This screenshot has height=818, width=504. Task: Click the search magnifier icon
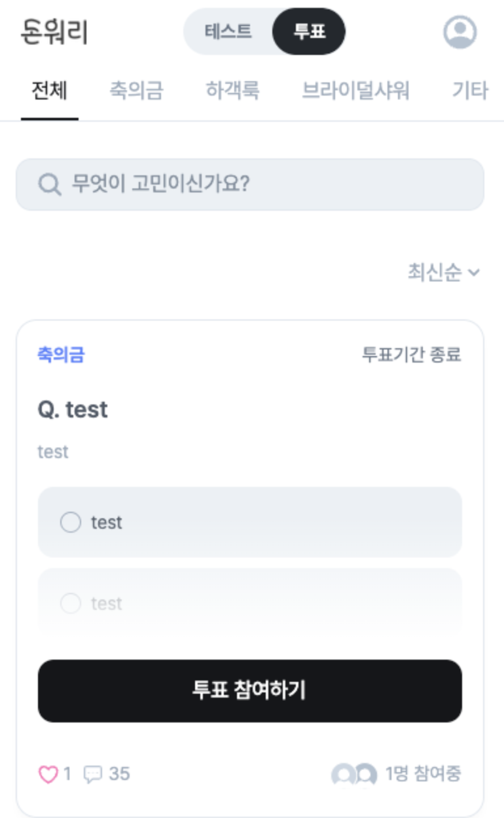pyautogui.click(x=49, y=184)
